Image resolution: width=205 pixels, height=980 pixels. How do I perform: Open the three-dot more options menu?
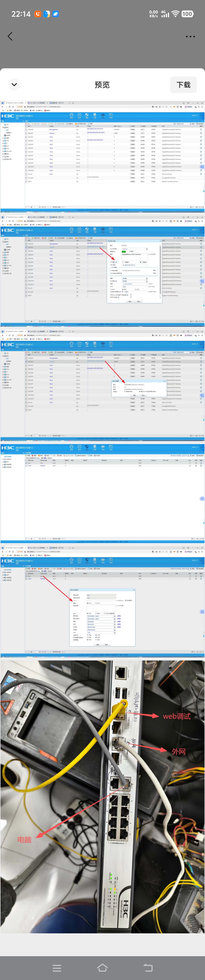190,37
